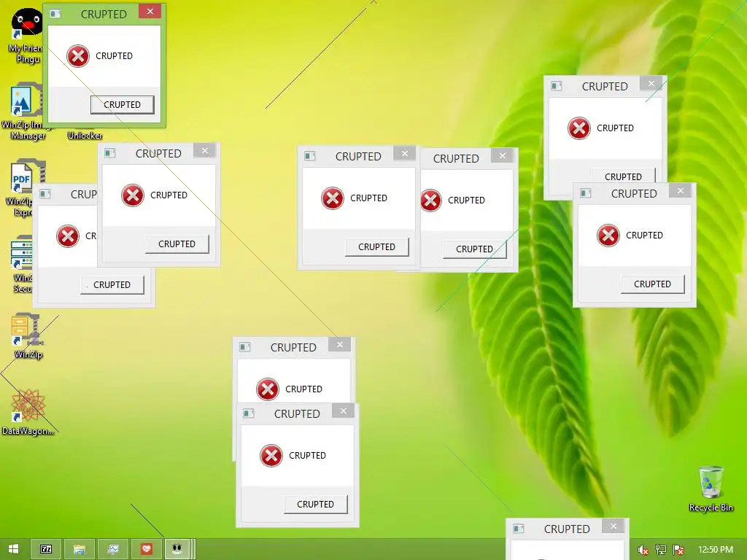747x560 pixels.
Task: Close the green-bordered CRUPTED dialog
Action: pos(150,12)
